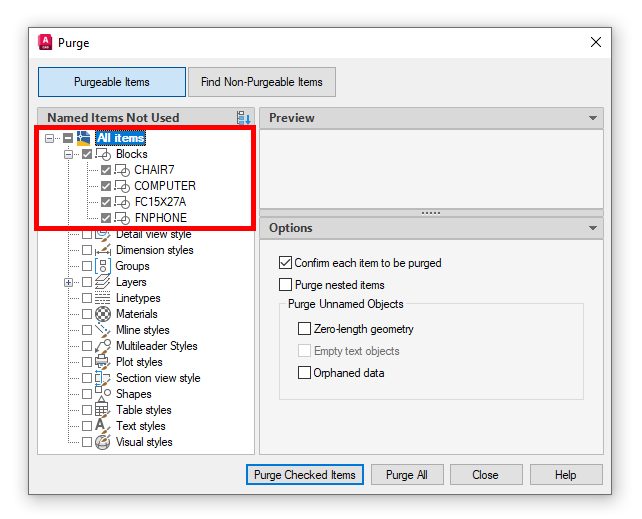Select the COMPUTER block in tree

(x=165, y=186)
